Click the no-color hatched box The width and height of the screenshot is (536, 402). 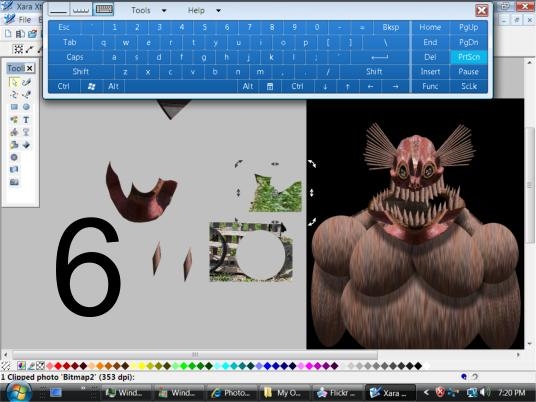tap(40, 366)
